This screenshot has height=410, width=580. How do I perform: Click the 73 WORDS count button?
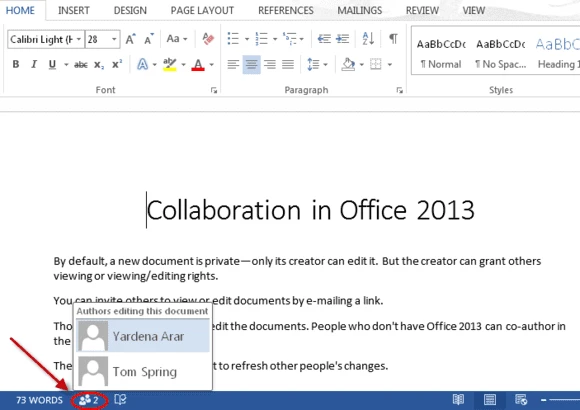click(x=40, y=400)
